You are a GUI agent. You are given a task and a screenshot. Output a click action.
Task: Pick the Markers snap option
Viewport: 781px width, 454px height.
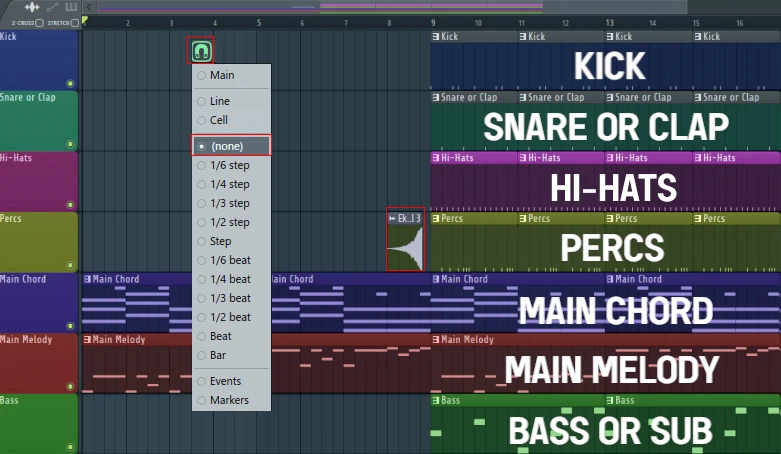(x=231, y=400)
